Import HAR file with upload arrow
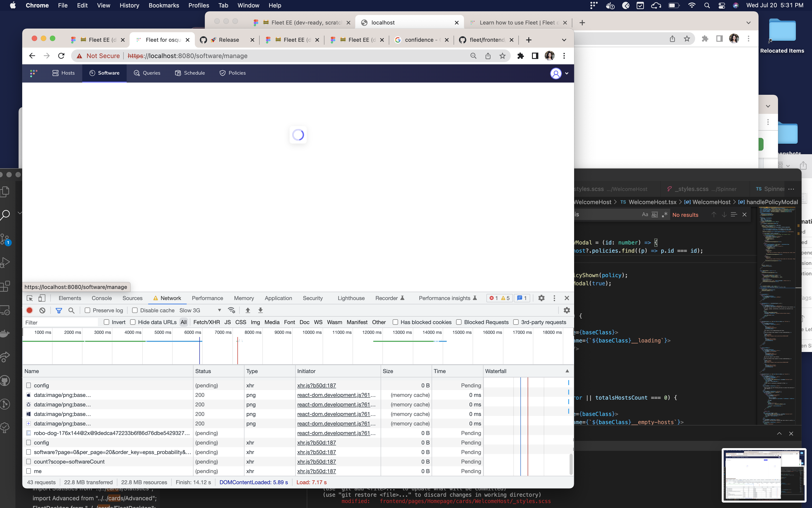Viewport: 812px width, 508px height. pos(248,310)
